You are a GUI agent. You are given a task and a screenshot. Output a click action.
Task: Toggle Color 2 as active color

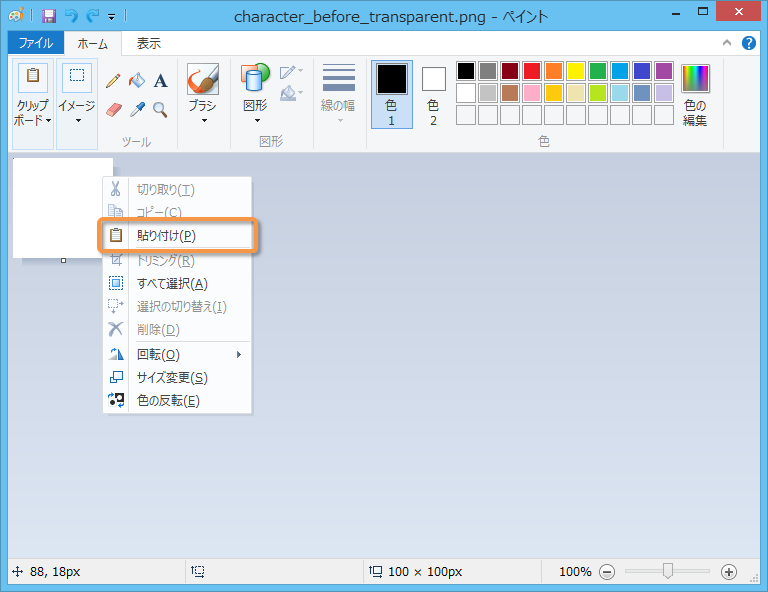433,94
